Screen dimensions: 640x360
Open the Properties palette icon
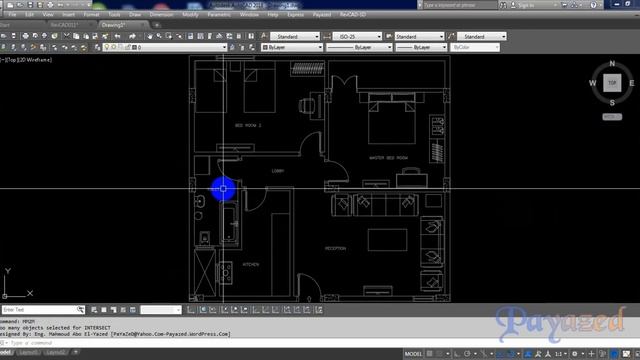coord(190,36)
